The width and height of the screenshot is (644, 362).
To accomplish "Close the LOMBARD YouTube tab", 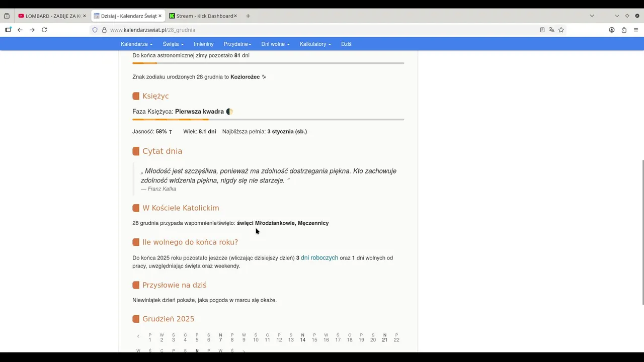I will (85, 16).
